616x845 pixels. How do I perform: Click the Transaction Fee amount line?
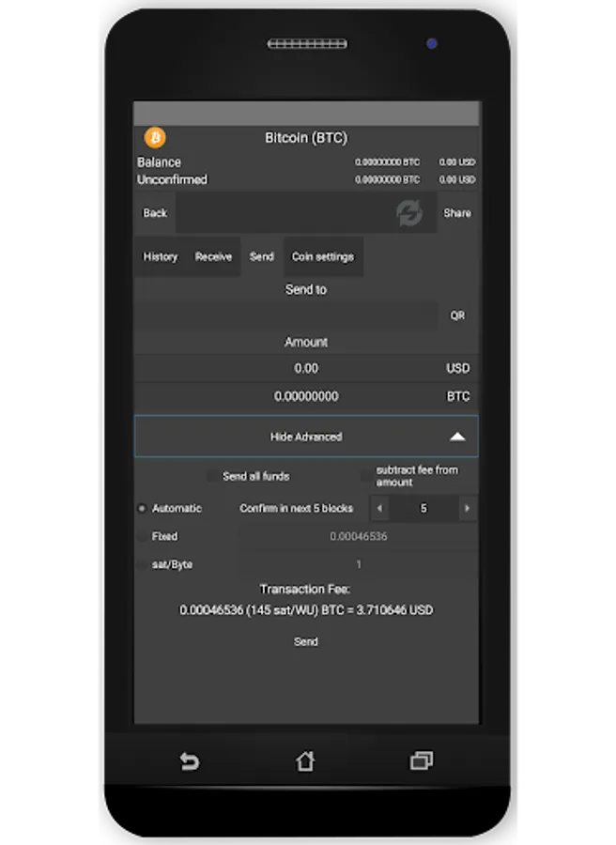(305, 610)
